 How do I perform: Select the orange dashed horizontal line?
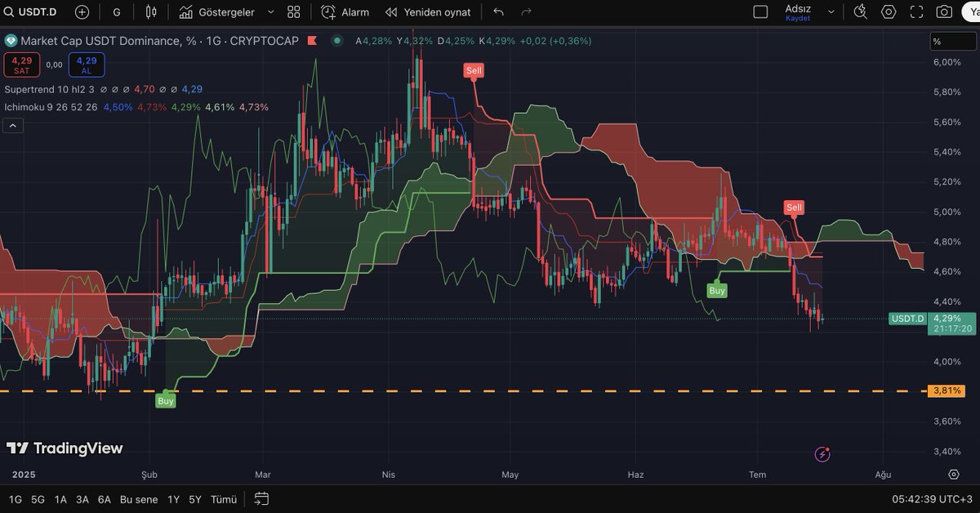tap(464, 391)
